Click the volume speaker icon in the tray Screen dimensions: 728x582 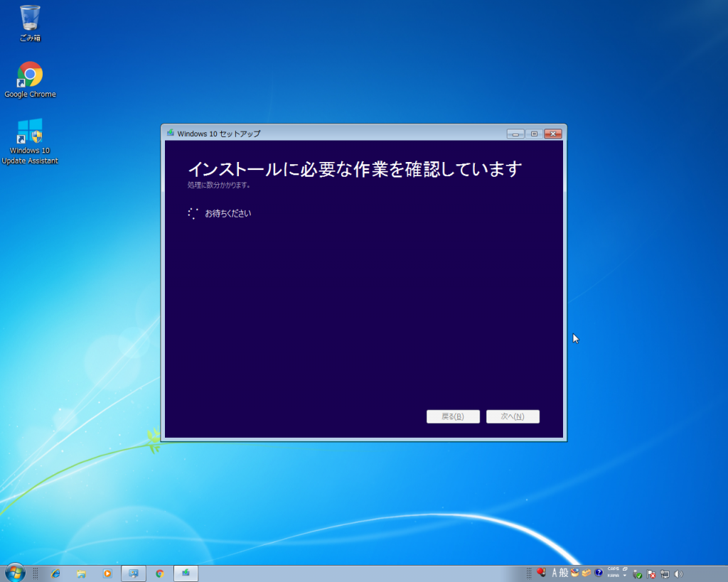tap(677, 573)
